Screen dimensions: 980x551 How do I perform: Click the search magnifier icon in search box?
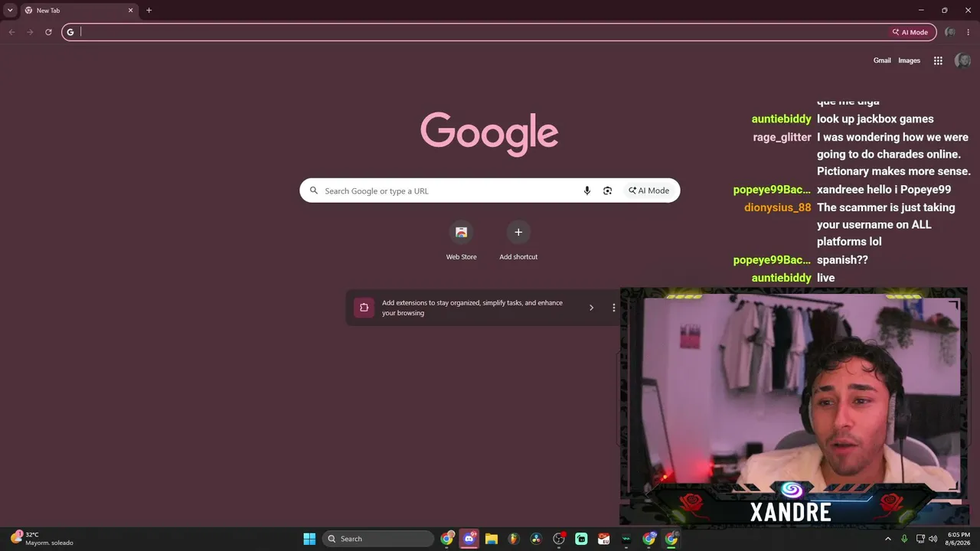pos(313,191)
